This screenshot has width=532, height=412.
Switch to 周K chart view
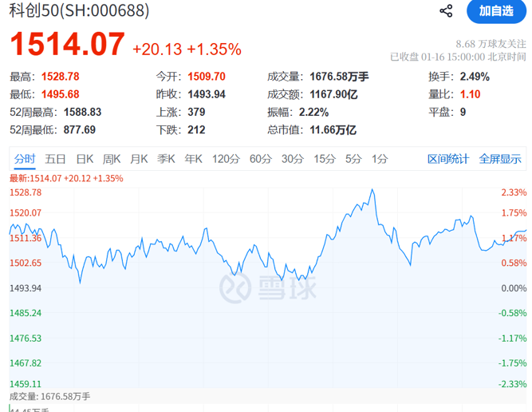tap(112, 159)
